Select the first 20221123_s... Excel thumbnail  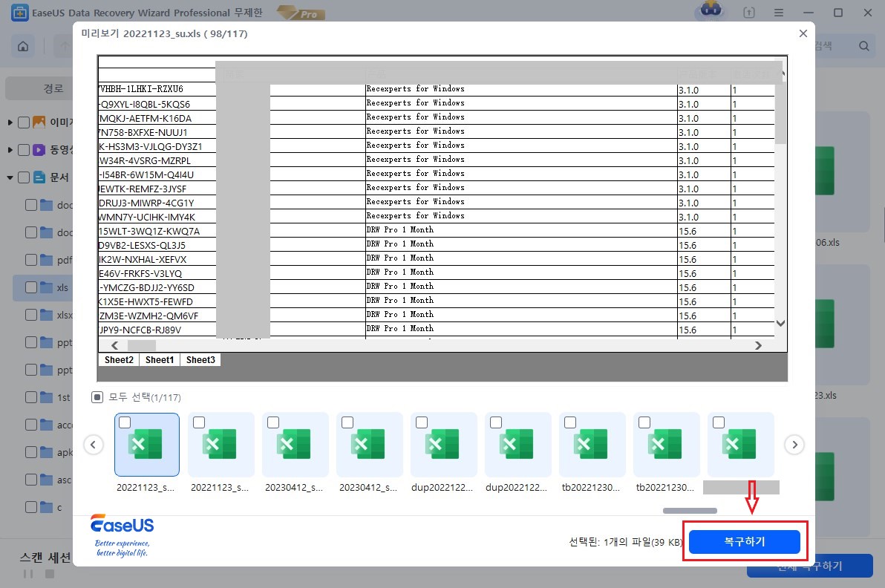tap(147, 445)
